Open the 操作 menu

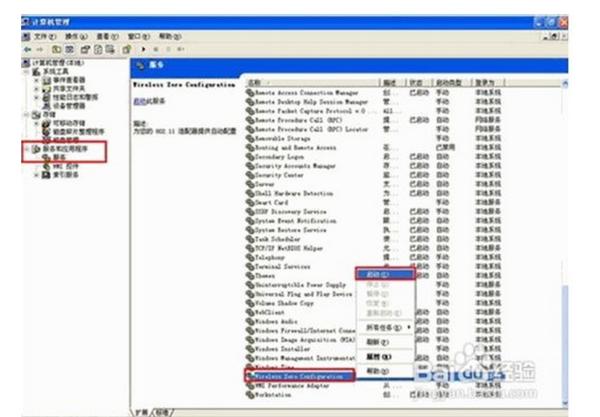pyautogui.click(x=76, y=37)
